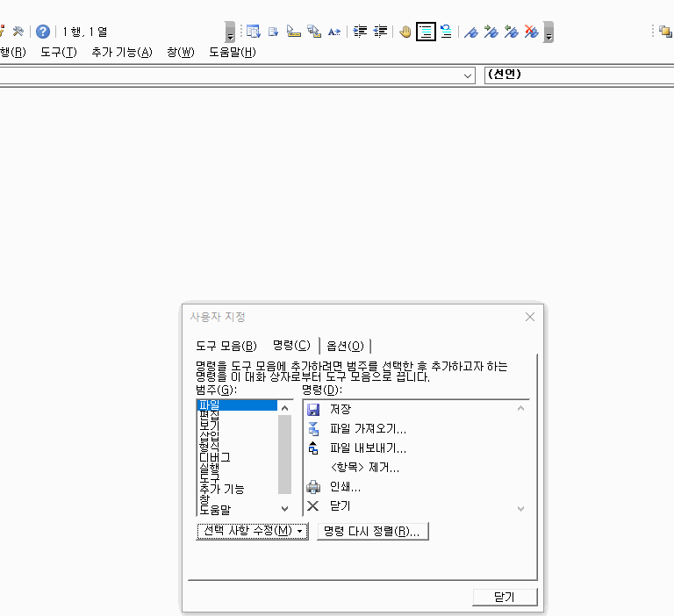Image resolution: width=674 pixels, height=616 pixels.
Task: Click the category list scroll-down arrow
Action: point(284,509)
